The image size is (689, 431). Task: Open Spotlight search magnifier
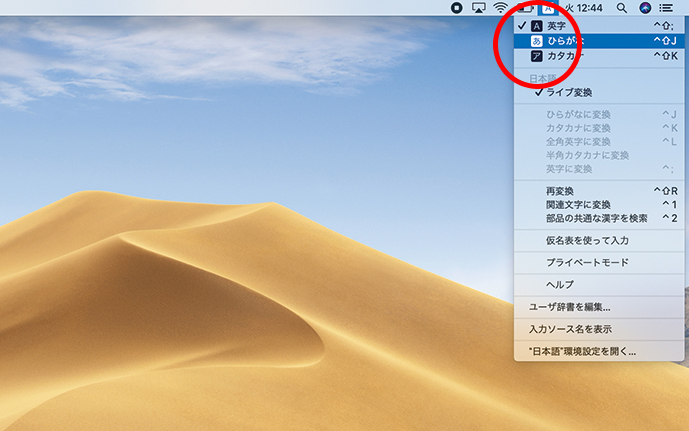[x=622, y=7]
